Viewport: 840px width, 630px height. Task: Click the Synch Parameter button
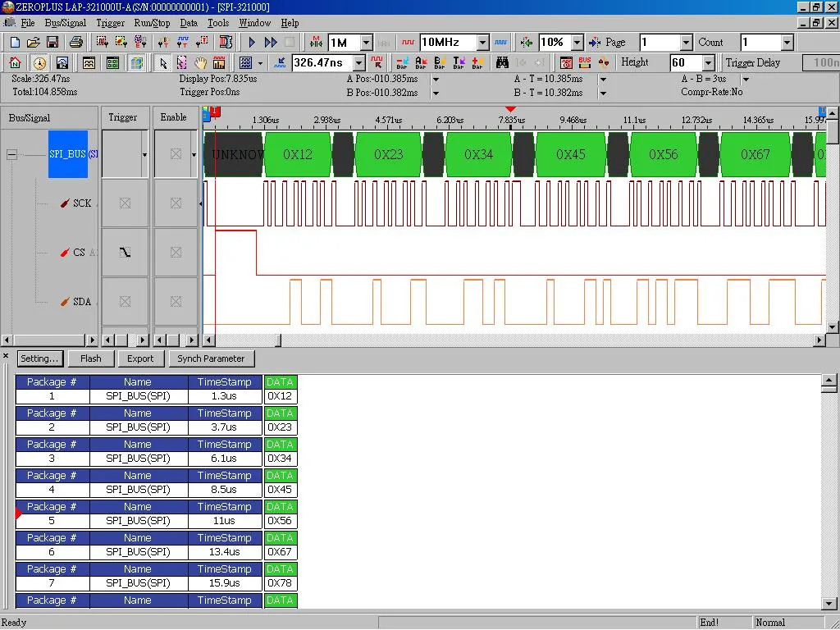211,358
